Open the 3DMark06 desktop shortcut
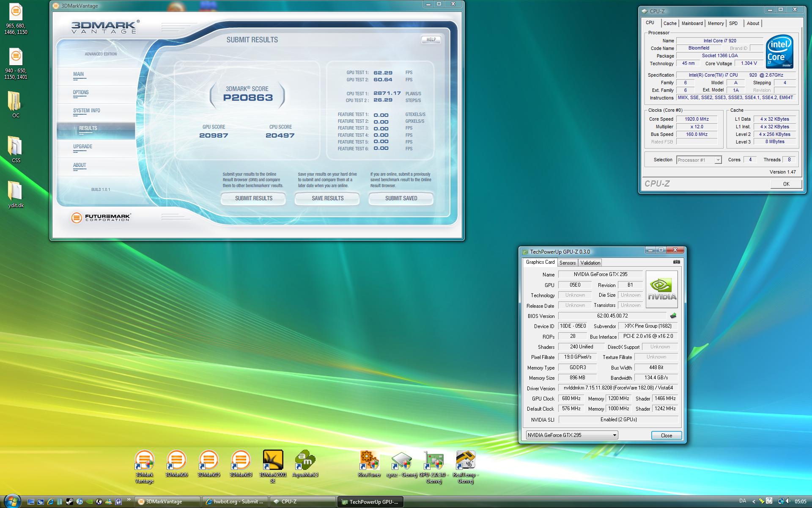The height and width of the screenshot is (508, 812). [176, 464]
